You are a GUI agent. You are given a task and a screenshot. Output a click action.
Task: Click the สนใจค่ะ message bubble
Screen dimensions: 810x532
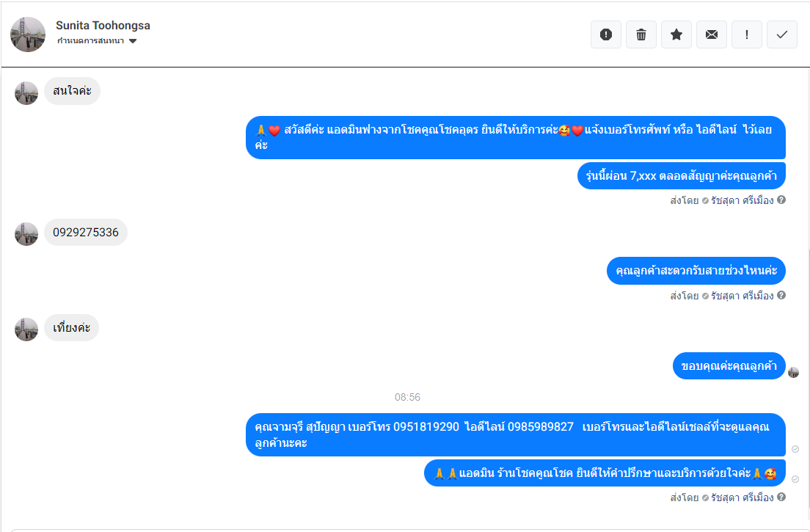click(x=72, y=91)
